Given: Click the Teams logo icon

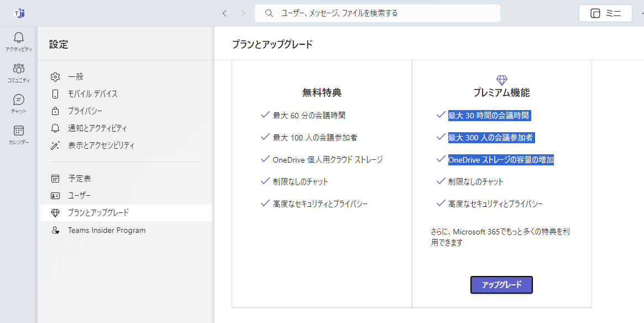Looking at the screenshot, I should click(x=19, y=13).
